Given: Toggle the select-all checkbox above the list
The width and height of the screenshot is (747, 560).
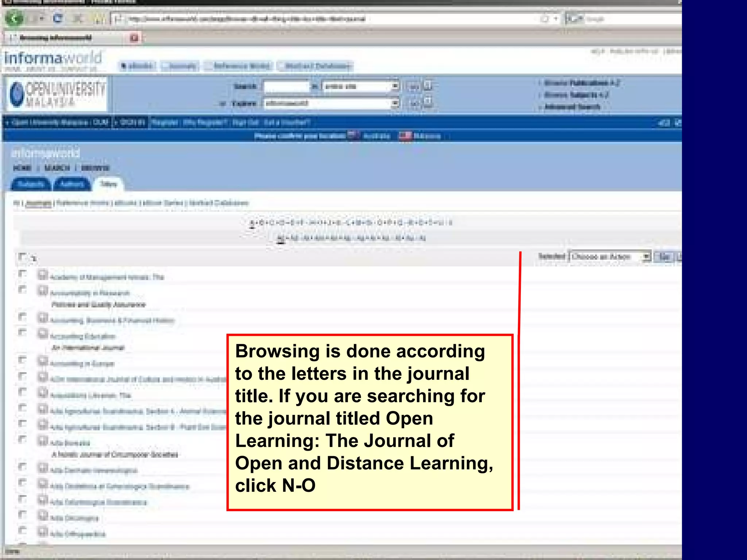Looking at the screenshot, I should click(22, 257).
